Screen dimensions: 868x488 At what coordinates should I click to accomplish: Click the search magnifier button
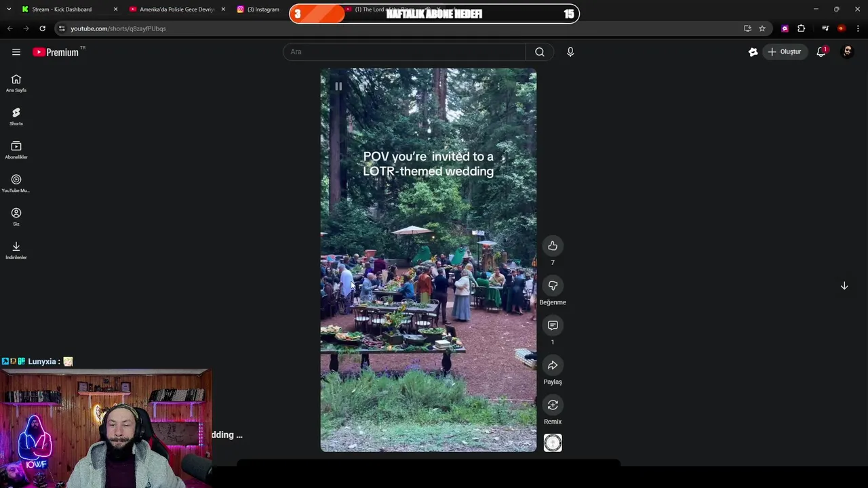click(540, 52)
